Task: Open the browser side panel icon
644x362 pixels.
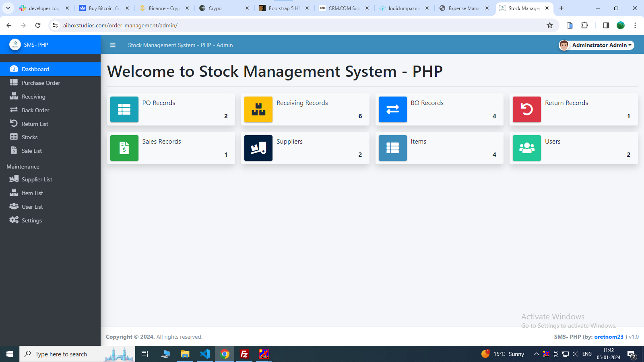Action: pos(606,25)
